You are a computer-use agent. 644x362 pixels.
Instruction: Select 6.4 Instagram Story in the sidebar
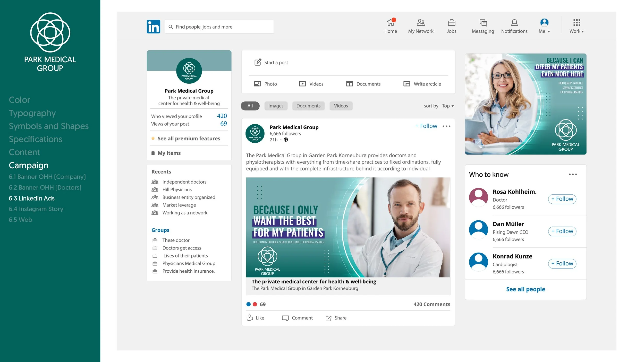(x=36, y=209)
